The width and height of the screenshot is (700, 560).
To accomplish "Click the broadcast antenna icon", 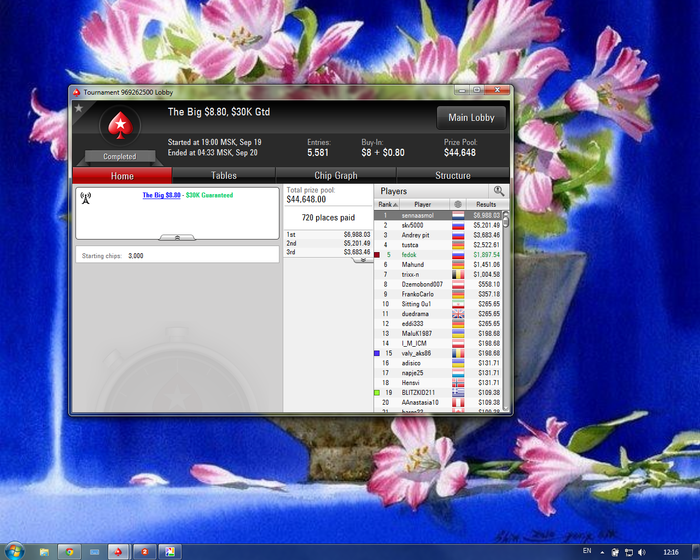I will [x=86, y=198].
